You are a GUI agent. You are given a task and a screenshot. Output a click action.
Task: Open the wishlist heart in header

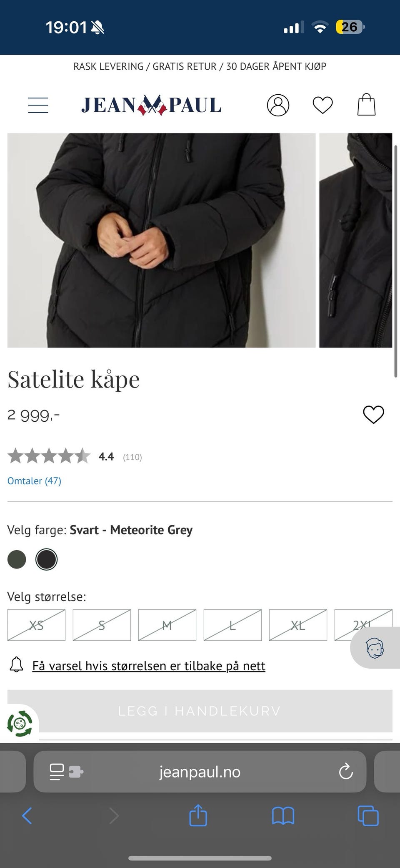coord(322,105)
